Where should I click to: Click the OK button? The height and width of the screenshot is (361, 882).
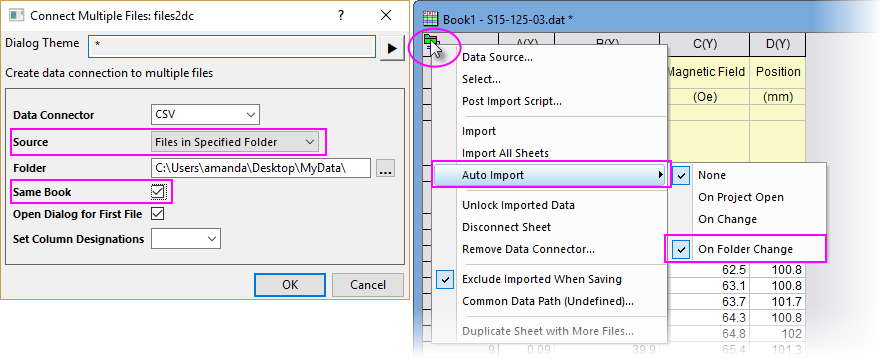tap(290, 285)
